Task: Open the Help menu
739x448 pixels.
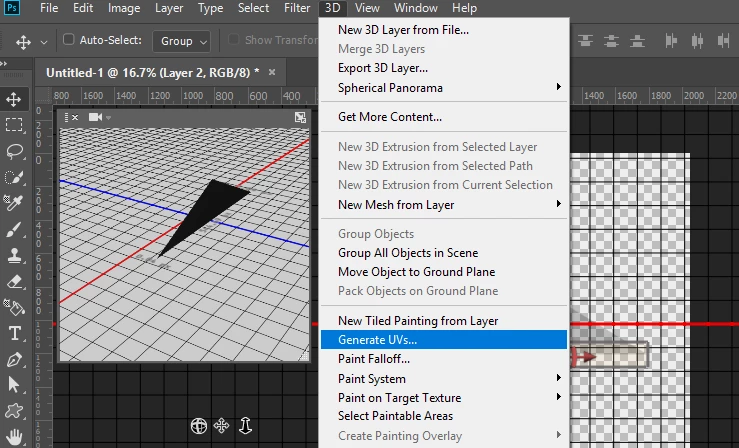Action: click(464, 8)
